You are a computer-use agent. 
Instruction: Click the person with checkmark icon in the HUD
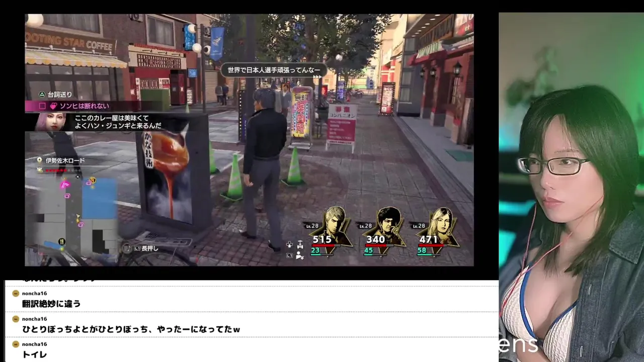coord(300,255)
